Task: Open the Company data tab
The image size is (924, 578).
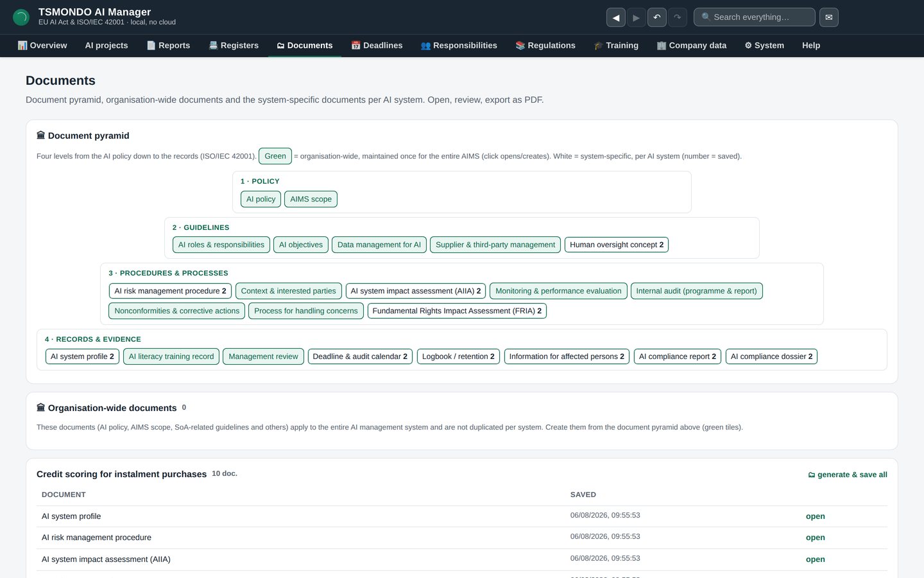Action: tap(692, 46)
